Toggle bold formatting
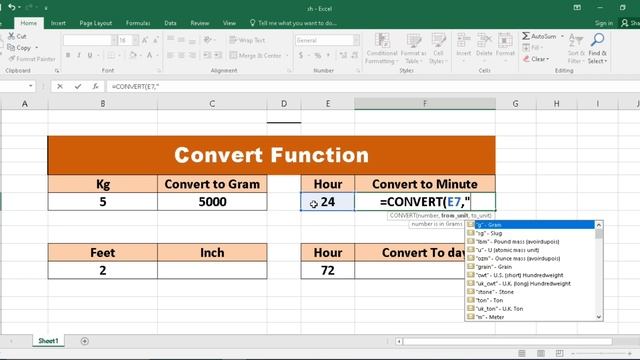 [x=68, y=55]
